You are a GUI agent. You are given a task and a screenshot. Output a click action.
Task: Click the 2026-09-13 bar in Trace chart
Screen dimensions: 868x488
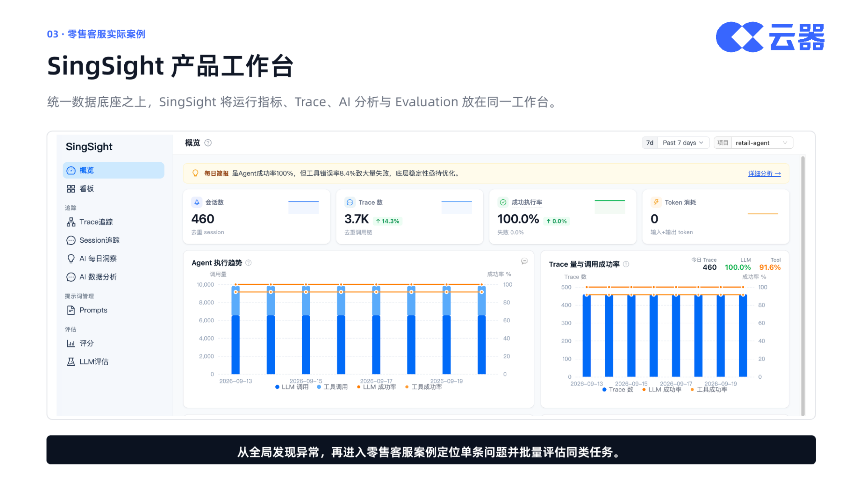tap(587, 335)
